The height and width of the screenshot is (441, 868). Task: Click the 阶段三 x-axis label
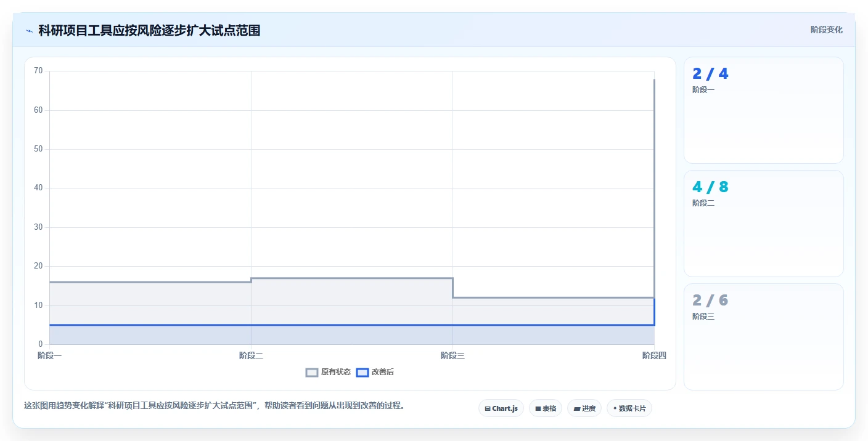[x=452, y=355]
